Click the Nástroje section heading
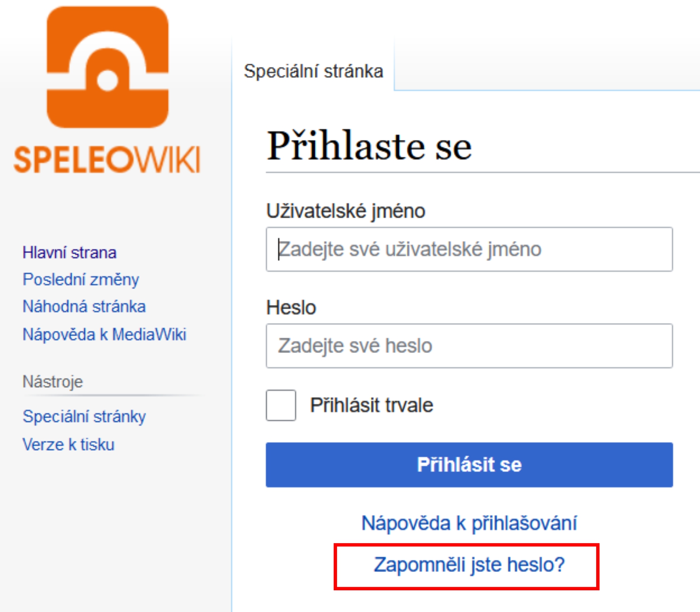Image resolution: width=700 pixels, height=612 pixels. click(x=53, y=382)
